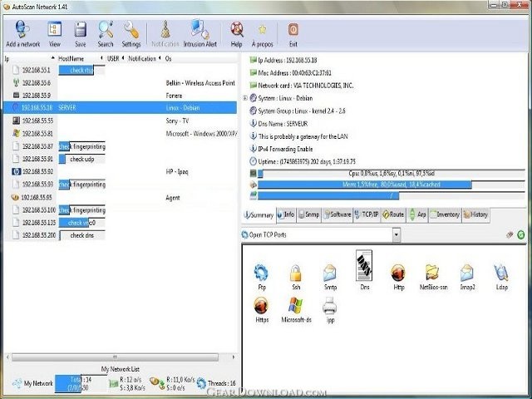Open the Open TCP Ports dropdown
The image size is (532, 399).
click(396, 234)
